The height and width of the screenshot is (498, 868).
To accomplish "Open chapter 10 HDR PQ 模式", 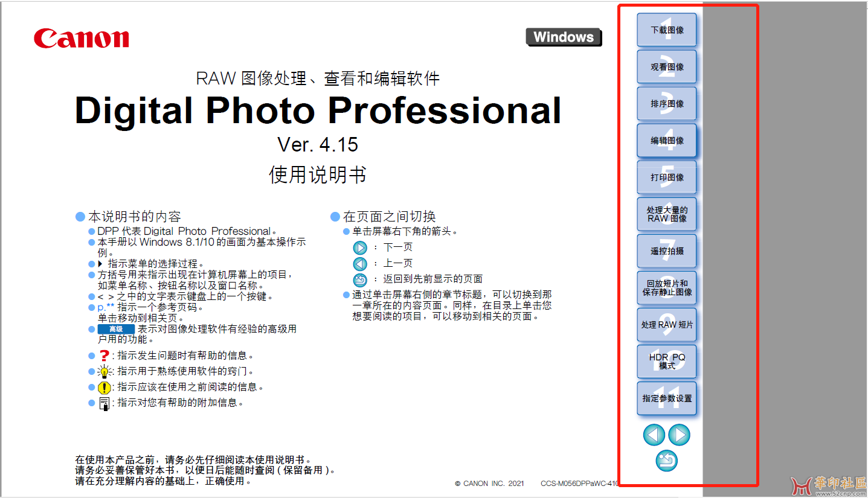I will tap(667, 361).
